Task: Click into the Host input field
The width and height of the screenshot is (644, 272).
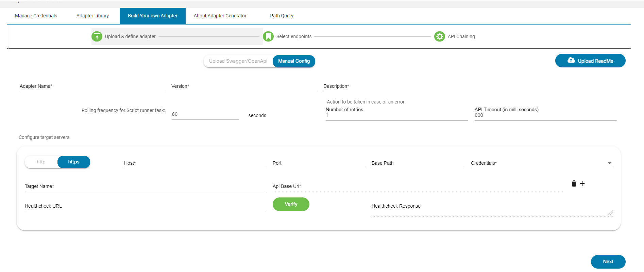Action: (x=195, y=163)
